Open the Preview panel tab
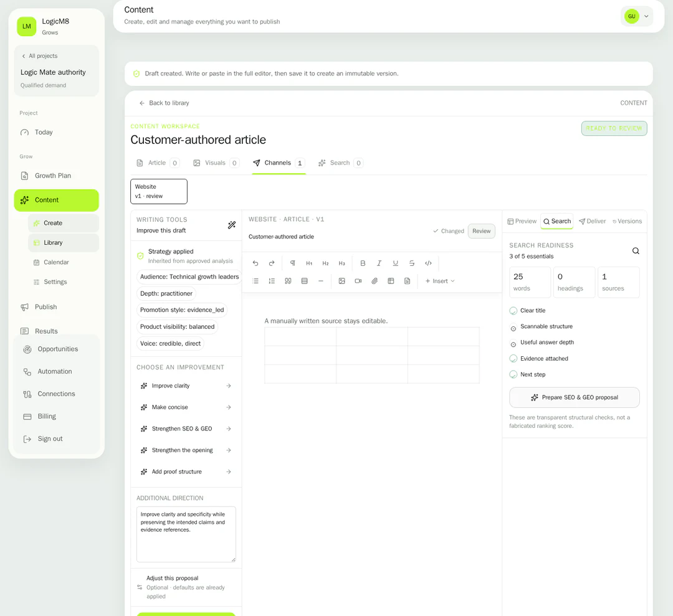 pos(522,221)
